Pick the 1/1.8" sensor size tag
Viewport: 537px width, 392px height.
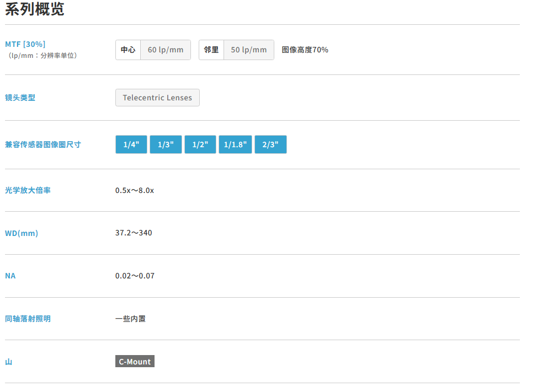pyautogui.click(x=235, y=144)
